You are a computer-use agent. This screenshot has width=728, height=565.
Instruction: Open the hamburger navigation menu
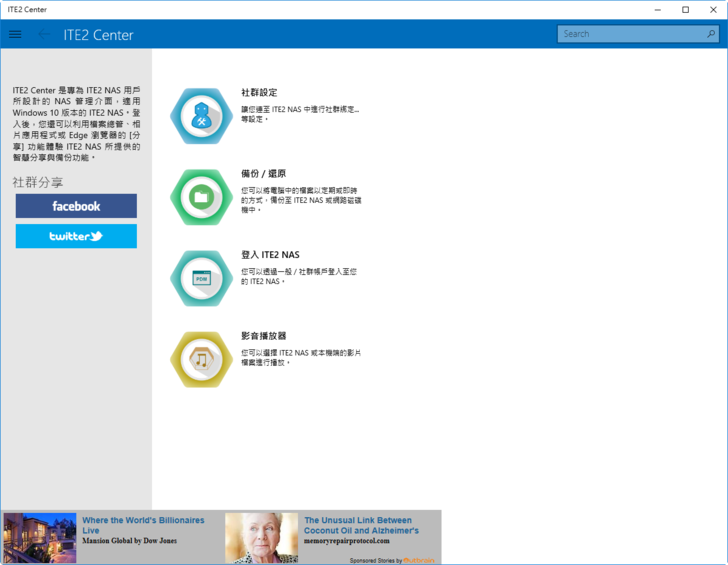click(x=15, y=34)
